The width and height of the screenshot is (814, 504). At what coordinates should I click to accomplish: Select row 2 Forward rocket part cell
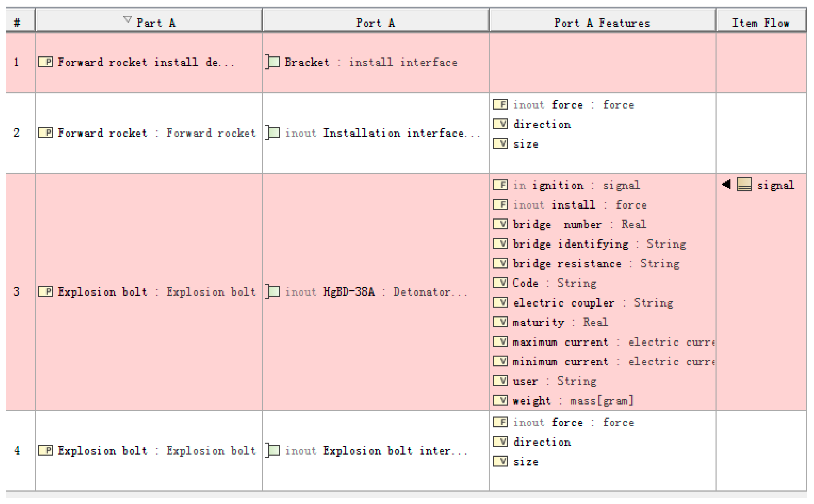coord(148,133)
